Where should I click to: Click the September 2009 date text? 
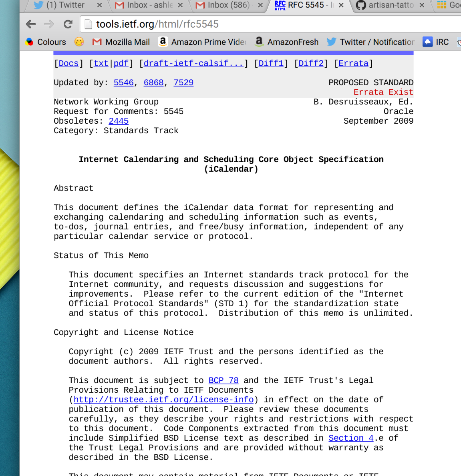click(x=378, y=121)
